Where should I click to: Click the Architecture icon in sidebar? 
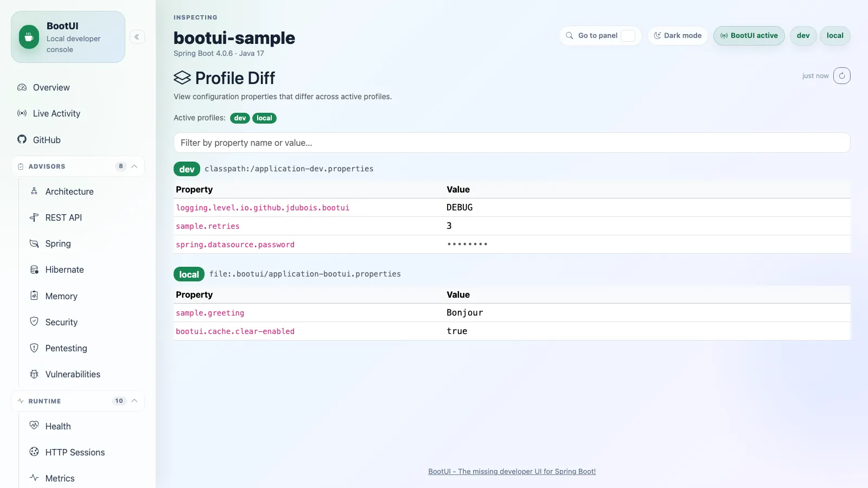point(34,191)
